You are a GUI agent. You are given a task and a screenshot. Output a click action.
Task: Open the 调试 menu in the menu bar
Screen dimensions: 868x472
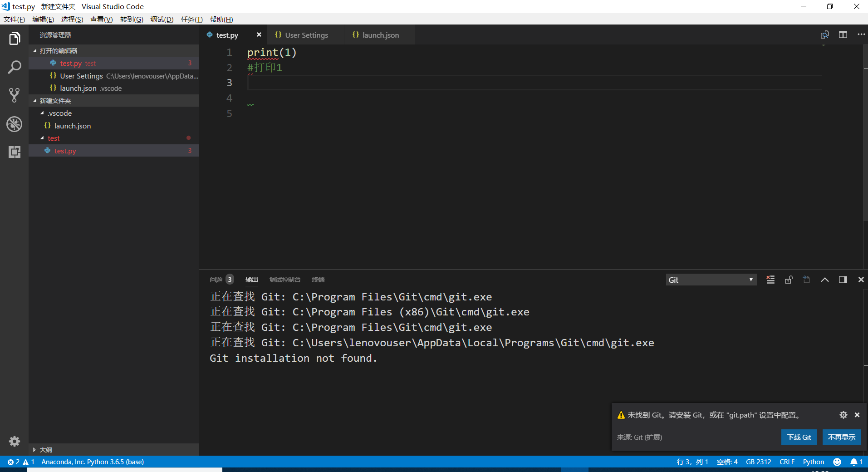coord(162,19)
